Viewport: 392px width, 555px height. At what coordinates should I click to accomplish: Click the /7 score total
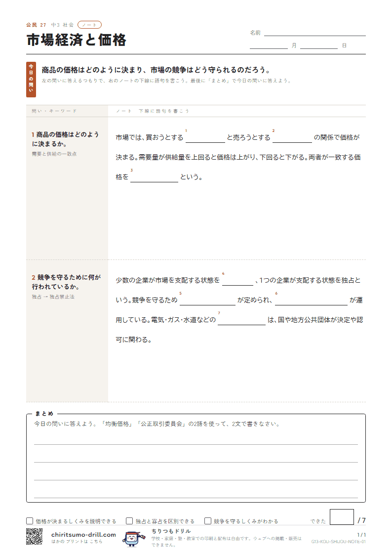click(x=361, y=520)
